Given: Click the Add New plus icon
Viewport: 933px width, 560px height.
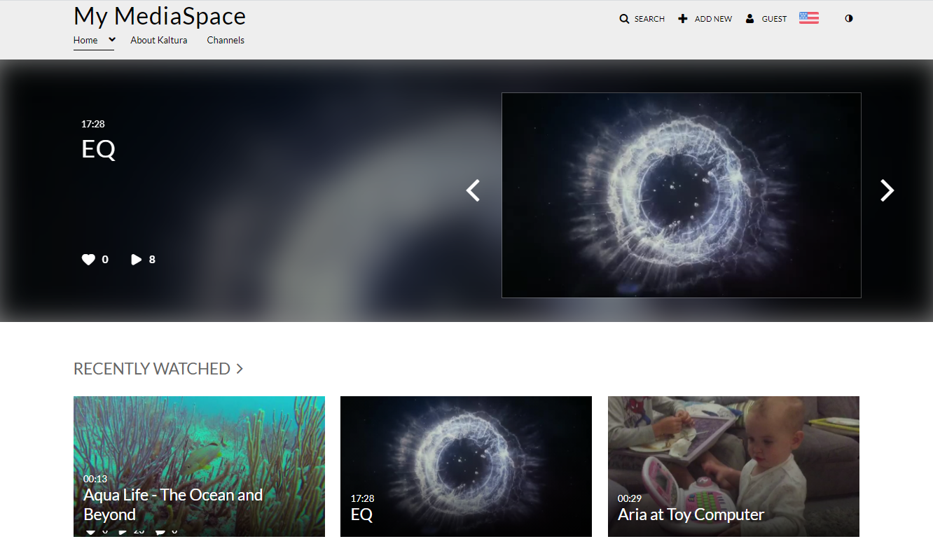Looking at the screenshot, I should [x=683, y=19].
